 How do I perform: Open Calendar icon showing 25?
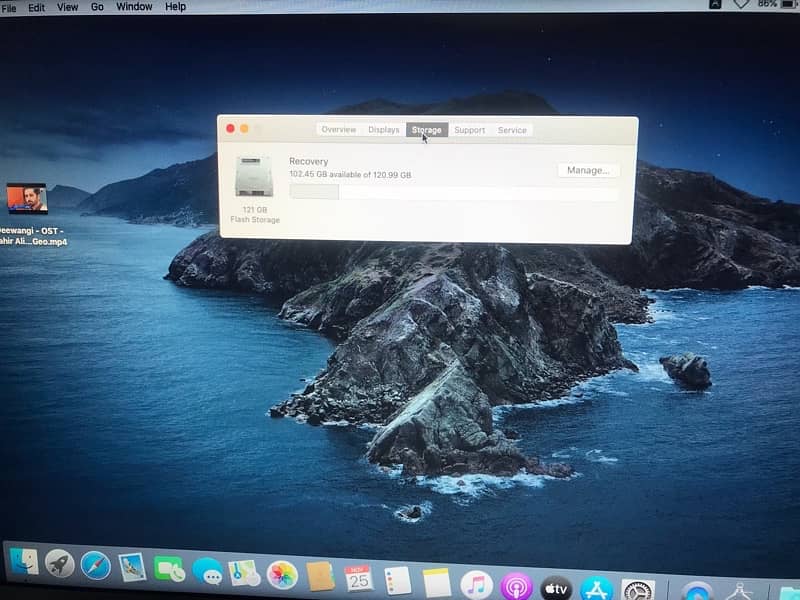[x=358, y=578]
